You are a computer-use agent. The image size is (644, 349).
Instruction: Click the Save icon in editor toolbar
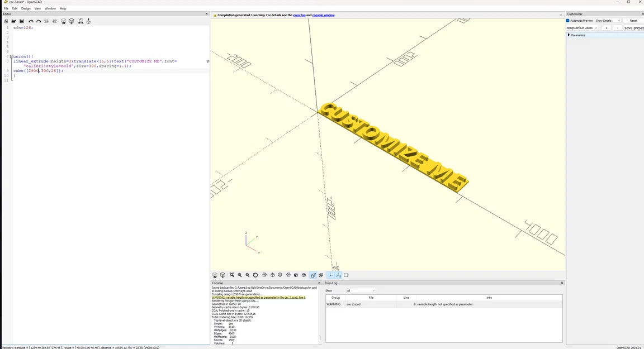21,21
